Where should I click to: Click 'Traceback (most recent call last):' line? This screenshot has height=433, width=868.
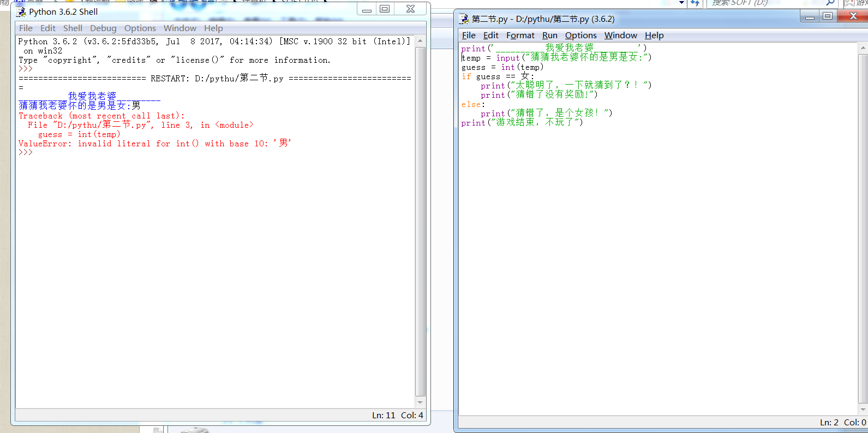(x=101, y=116)
